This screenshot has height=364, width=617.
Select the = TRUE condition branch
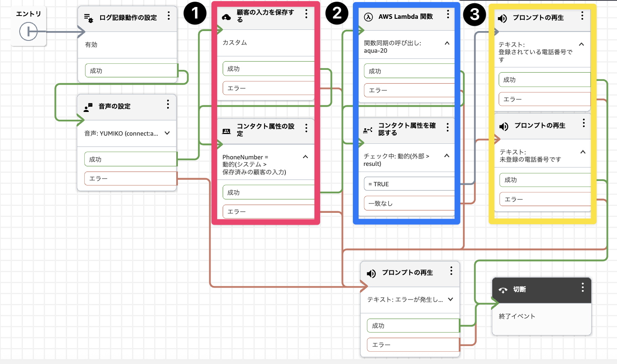click(409, 184)
